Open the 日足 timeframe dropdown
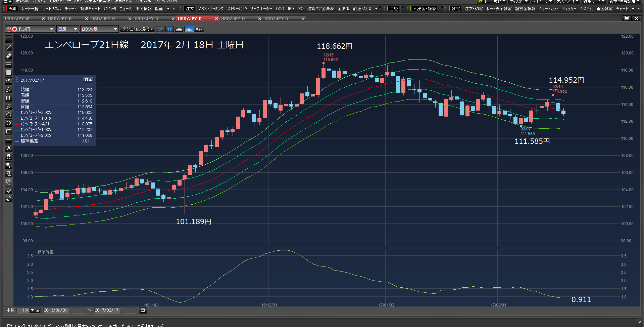The height and width of the screenshot is (327, 644). click(68, 29)
